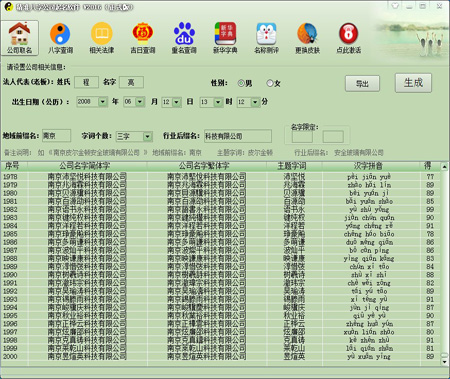Click 地域前缀名 input containing 南京
This screenshot has width=450, height=379.
56,136
